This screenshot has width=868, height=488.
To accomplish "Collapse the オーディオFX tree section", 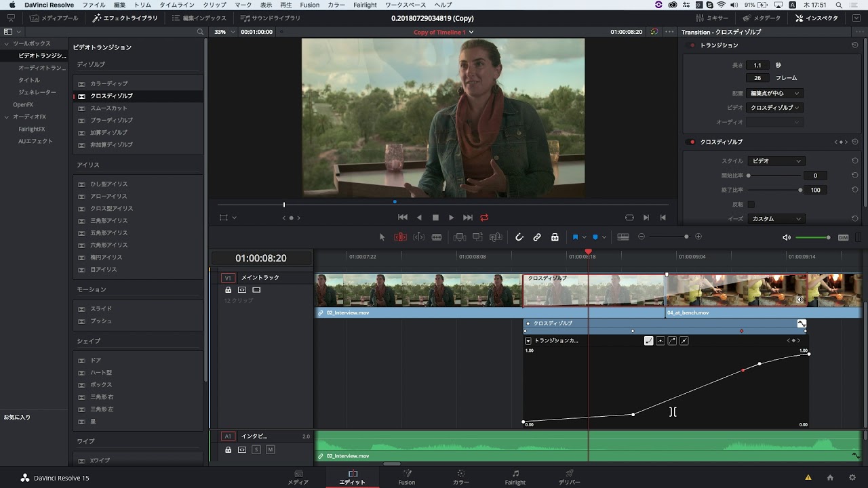I will tap(6, 117).
